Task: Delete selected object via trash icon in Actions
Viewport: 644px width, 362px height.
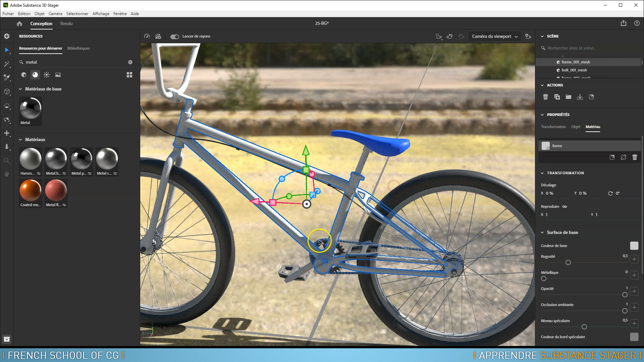Action: [x=545, y=97]
